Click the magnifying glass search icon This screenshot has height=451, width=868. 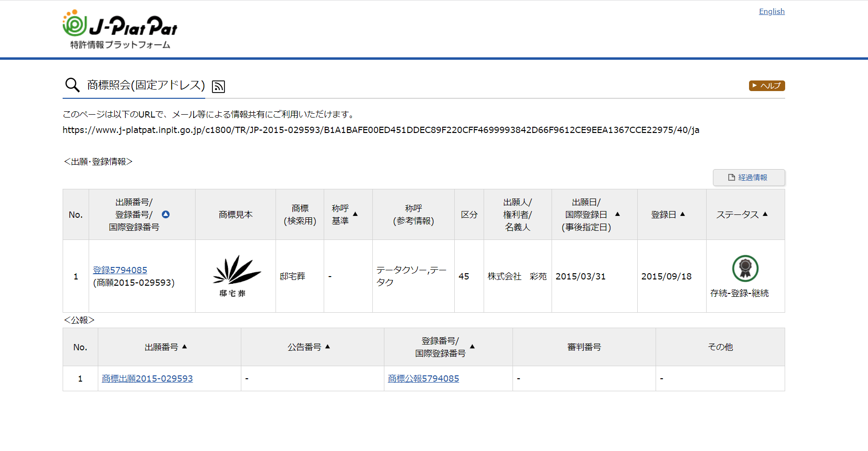[72, 85]
